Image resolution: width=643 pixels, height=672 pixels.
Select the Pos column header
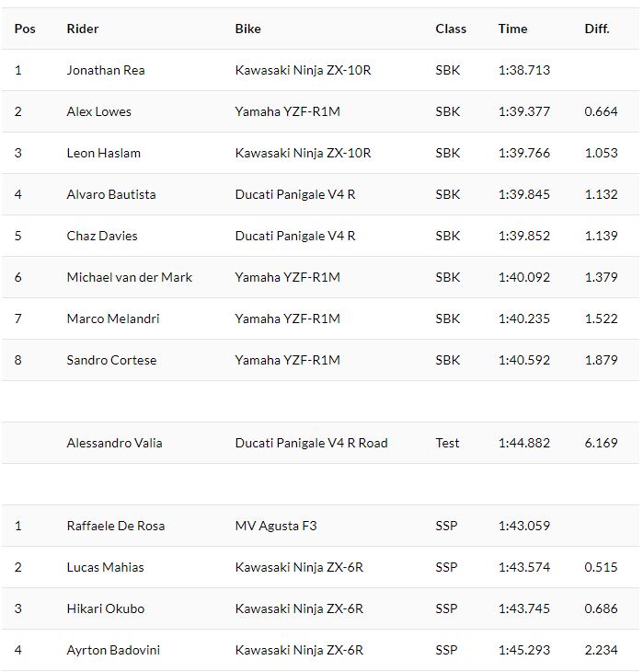(x=25, y=29)
